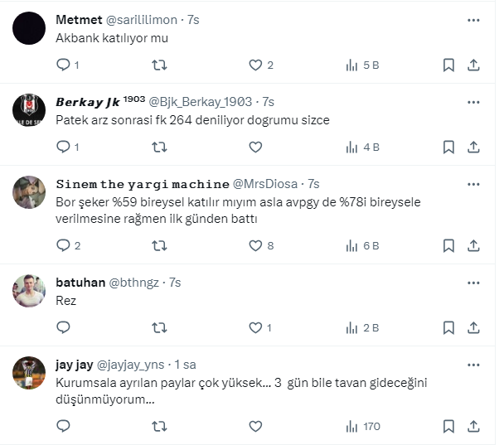The image size is (504, 445).
Task: Open more options menu on batuhan's tweet
Action: pos(473,283)
